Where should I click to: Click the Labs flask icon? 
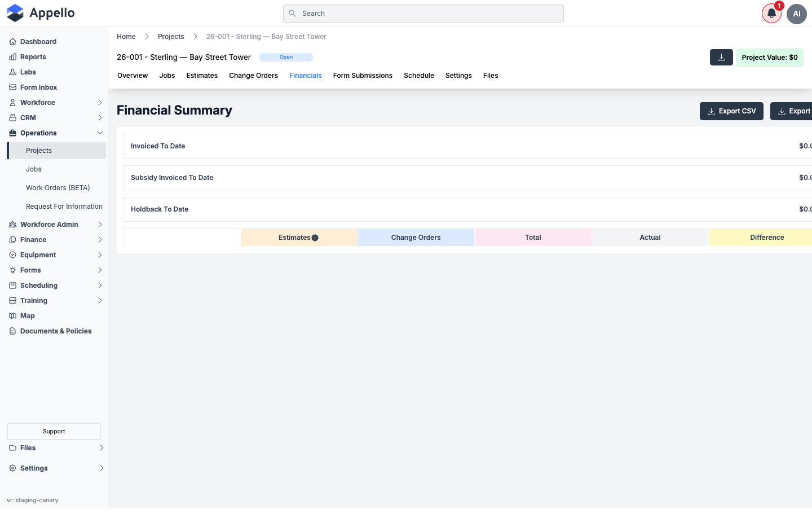click(12, 72)
